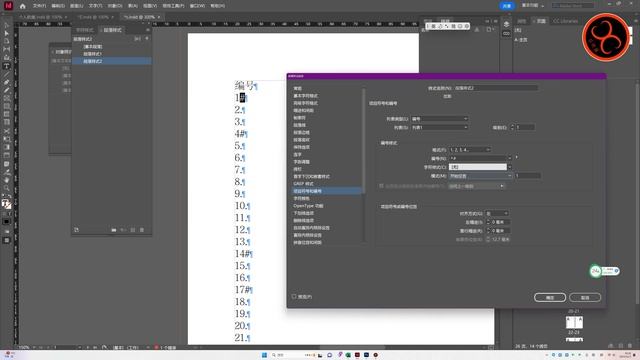Select the Selection tool in the toolbox

(x=7, y=25)
